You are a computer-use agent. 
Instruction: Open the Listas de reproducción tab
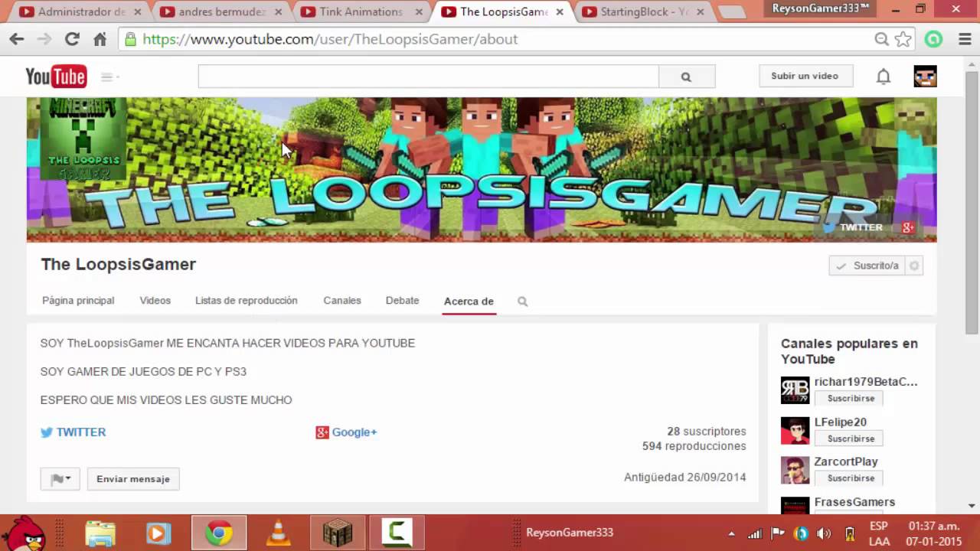click(247, 301)
